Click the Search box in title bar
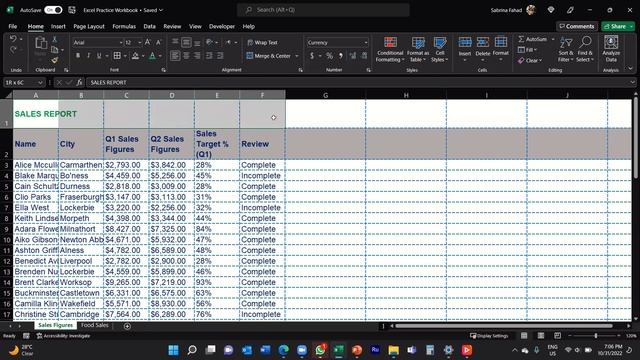The image size is (640, 360). (x=323, y=10)
